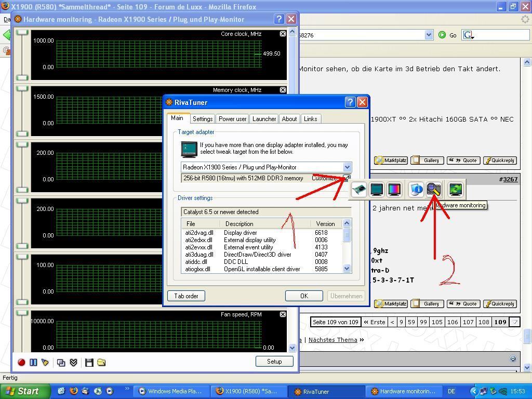532x399 pixels.
Task: Click the Erste first page link
Action: (374, 322)
